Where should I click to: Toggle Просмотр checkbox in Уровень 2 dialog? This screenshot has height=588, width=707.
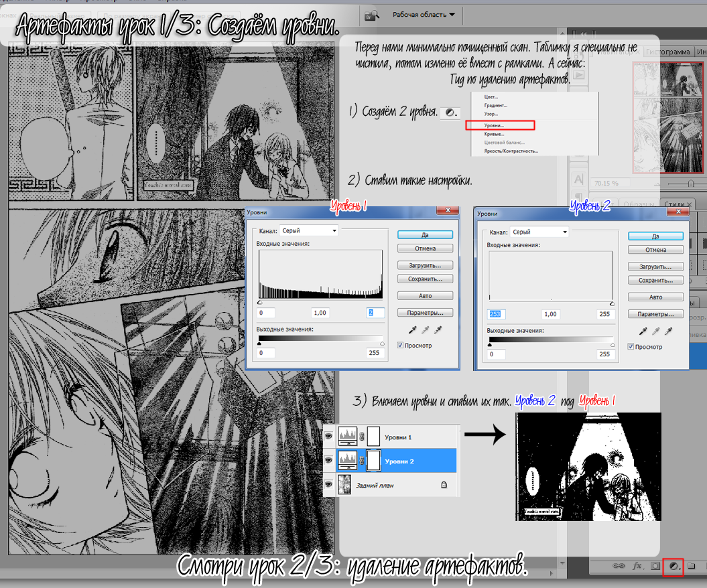pyautogui.click(x=631, y=347)
